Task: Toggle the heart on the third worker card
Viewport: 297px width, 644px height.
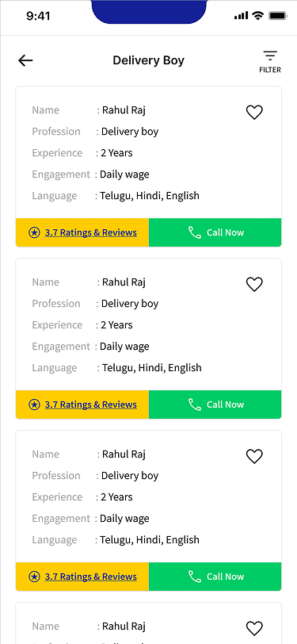Action: tap(254, 456)
